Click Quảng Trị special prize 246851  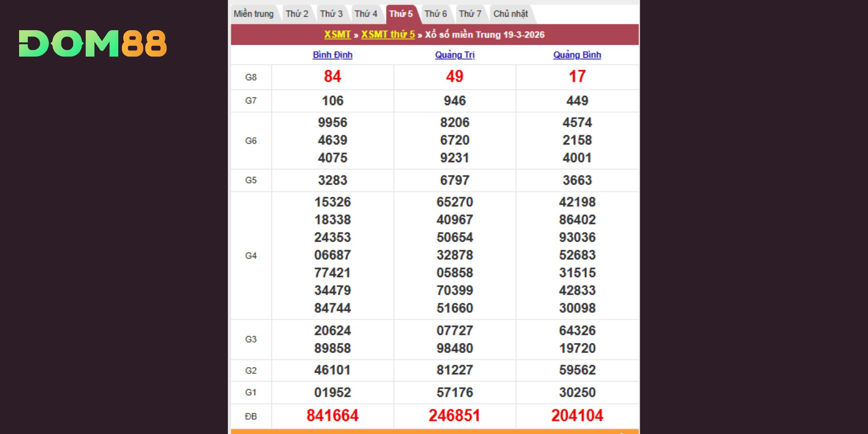(454, 416)
